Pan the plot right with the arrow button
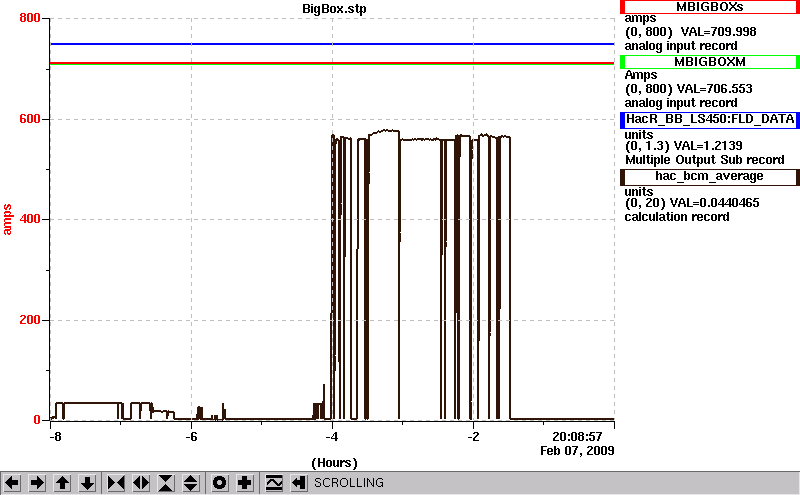The height and width of the screenshot is (495, 800). (x=37, y=482)
